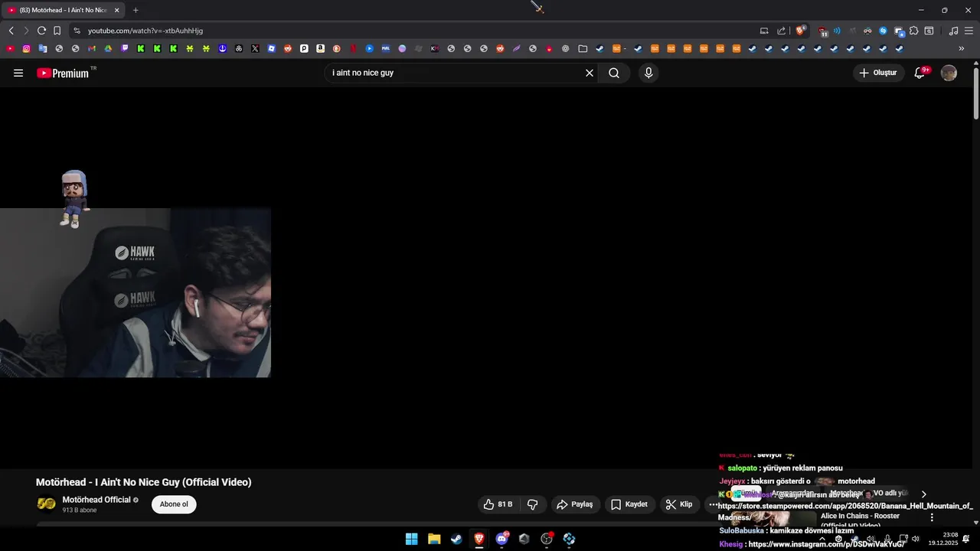The width and height of the screenshot is (980, 551).
Task: Close the Motörhead browser tab
Action: pos(116,10)
